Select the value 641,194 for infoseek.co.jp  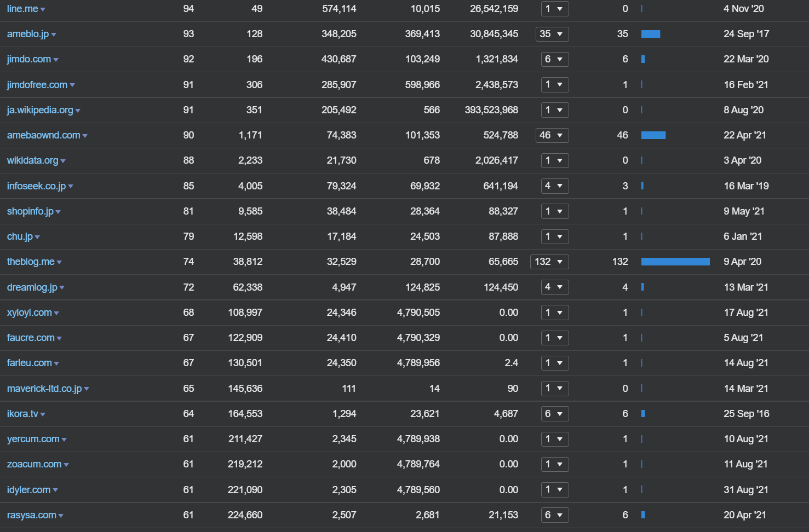(501, 186)
